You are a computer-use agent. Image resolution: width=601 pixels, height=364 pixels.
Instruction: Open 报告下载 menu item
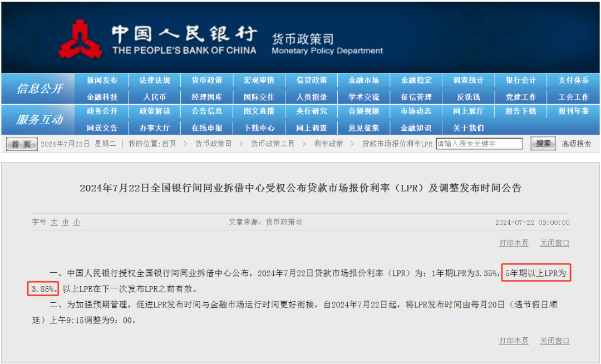(x=521, y=111)
